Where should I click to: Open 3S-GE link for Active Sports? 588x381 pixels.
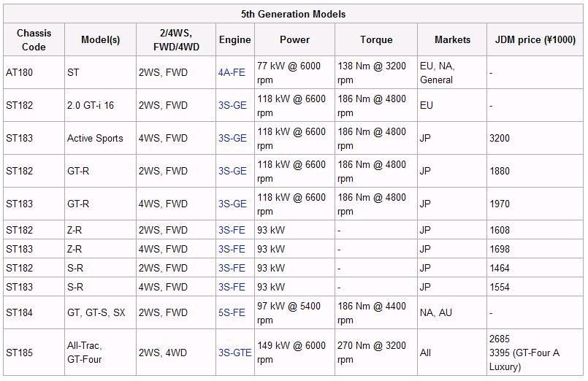232,138
